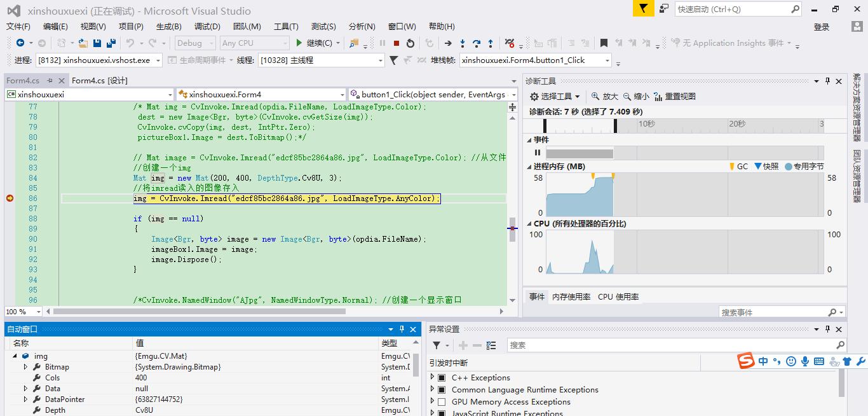The image size is (868, 416).
Task: Open the 100 % zoom dropdown
Action: [x=24, y=312]
